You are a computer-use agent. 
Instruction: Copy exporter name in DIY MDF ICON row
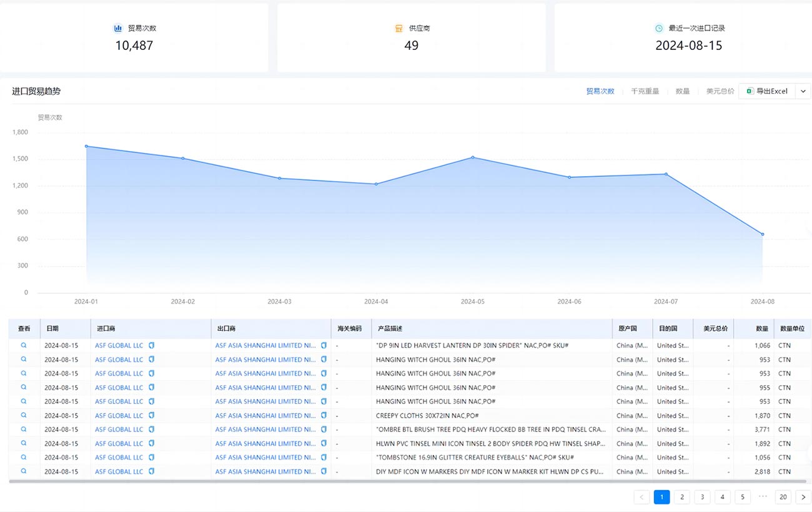tap(324, 471)
